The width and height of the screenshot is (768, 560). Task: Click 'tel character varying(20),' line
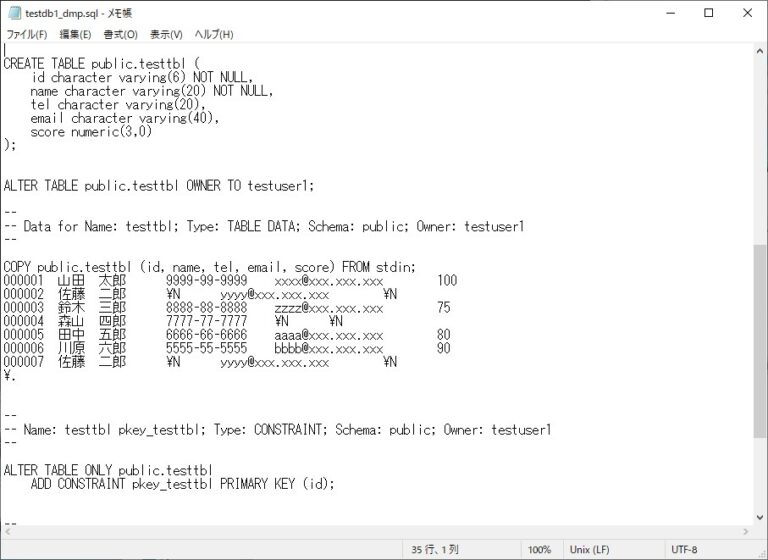pyautogui.click(x=119, y=104)
